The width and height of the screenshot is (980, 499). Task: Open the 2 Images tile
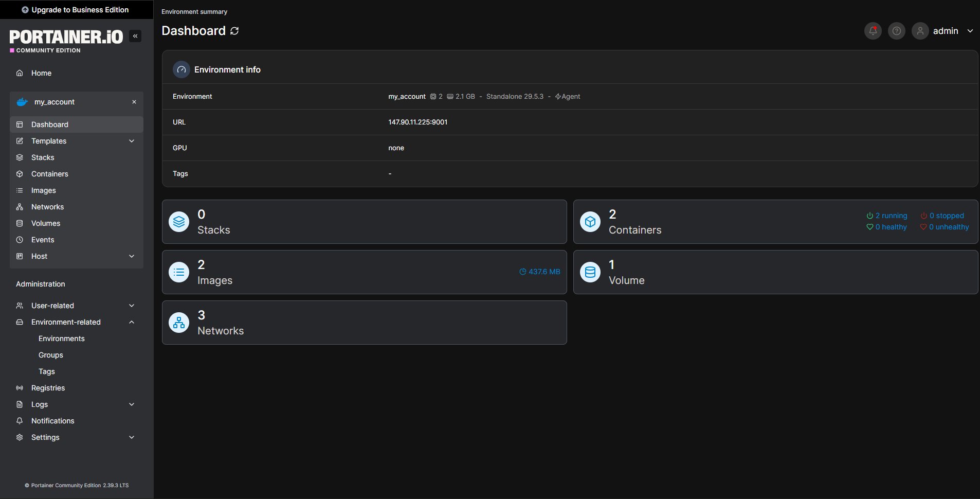coord(365,272)
